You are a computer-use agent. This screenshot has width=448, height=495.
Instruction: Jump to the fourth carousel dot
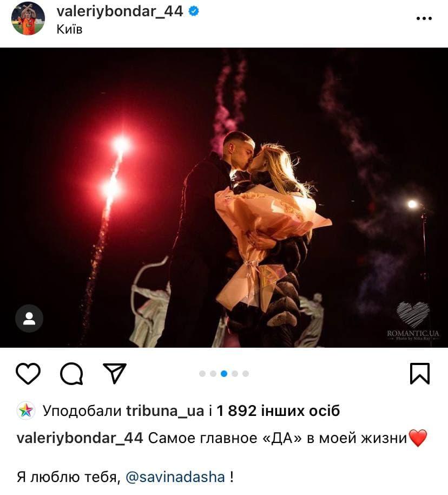pos(235,374)
